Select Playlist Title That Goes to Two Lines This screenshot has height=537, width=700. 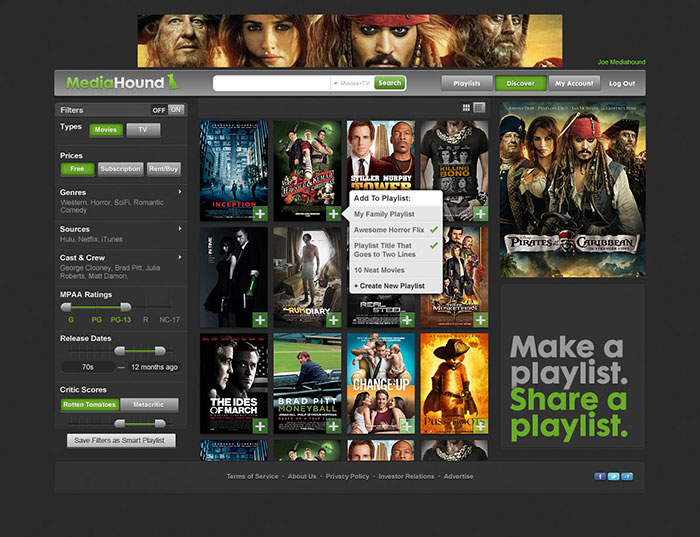[396, 250]
